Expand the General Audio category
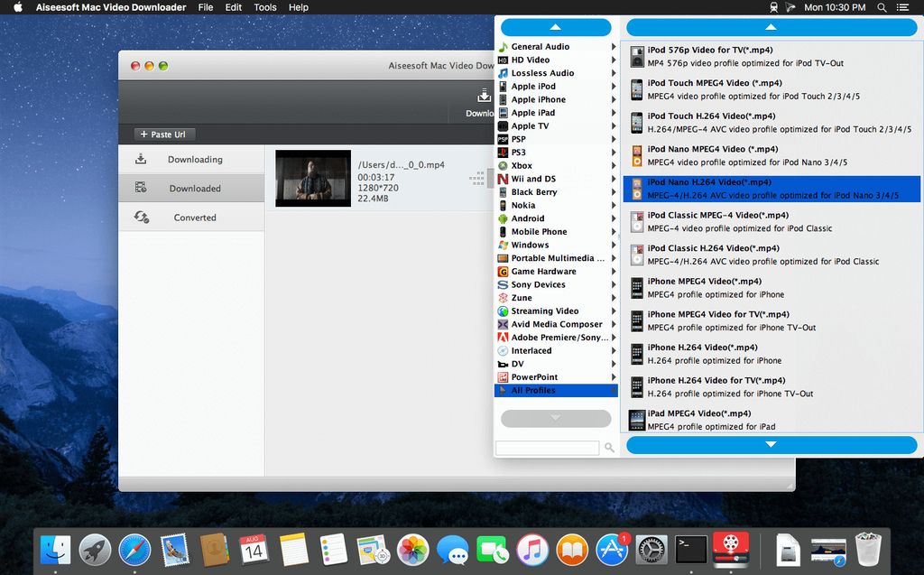The image size is (924, 575). [x=540, y=47]
